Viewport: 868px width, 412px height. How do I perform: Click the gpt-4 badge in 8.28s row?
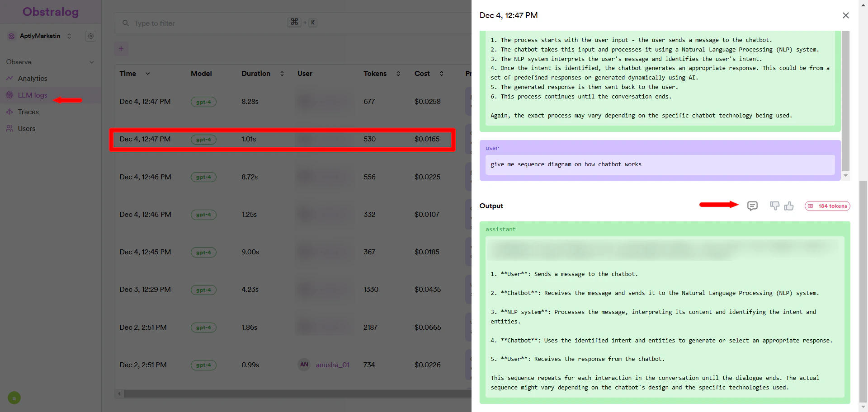pos(203,102)
